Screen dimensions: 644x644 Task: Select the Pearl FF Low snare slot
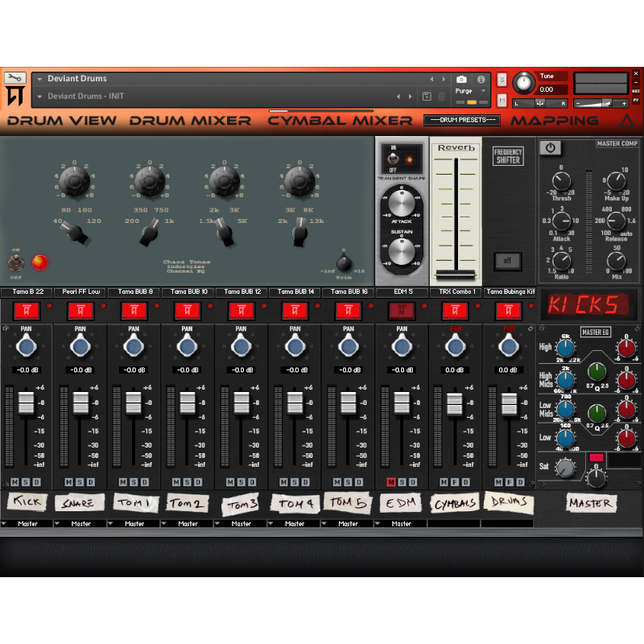[80, 292]
